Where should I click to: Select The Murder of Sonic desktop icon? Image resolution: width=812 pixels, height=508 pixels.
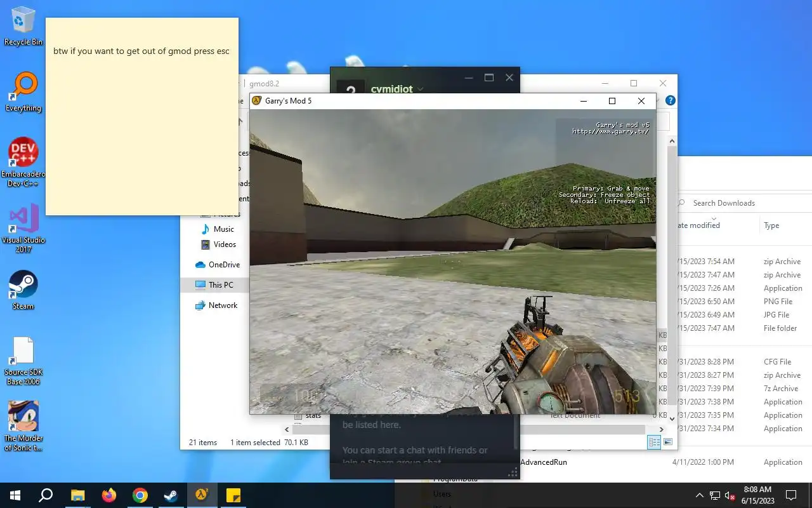point(23,426)
